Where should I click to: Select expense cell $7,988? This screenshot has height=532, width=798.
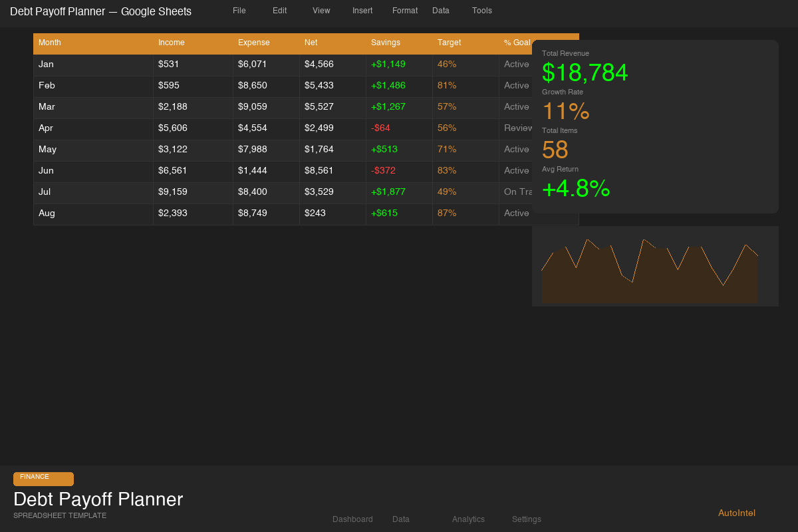tap(266, 150)
